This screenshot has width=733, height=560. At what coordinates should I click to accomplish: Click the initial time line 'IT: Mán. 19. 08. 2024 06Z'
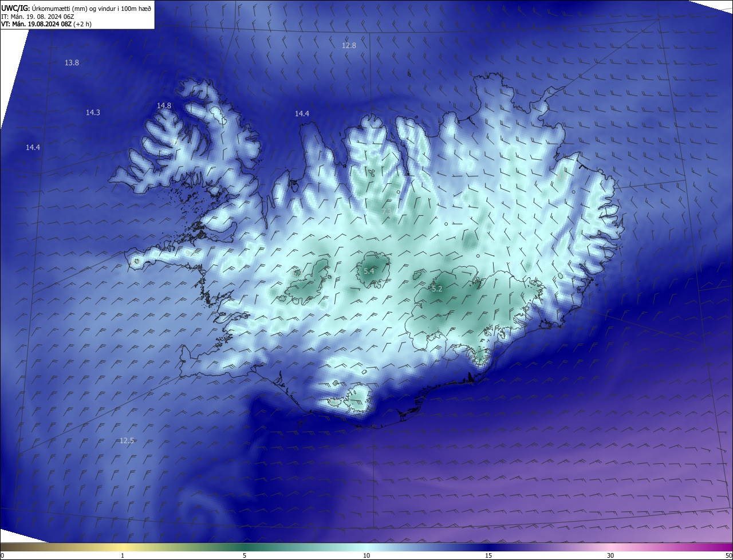[38, 16]
